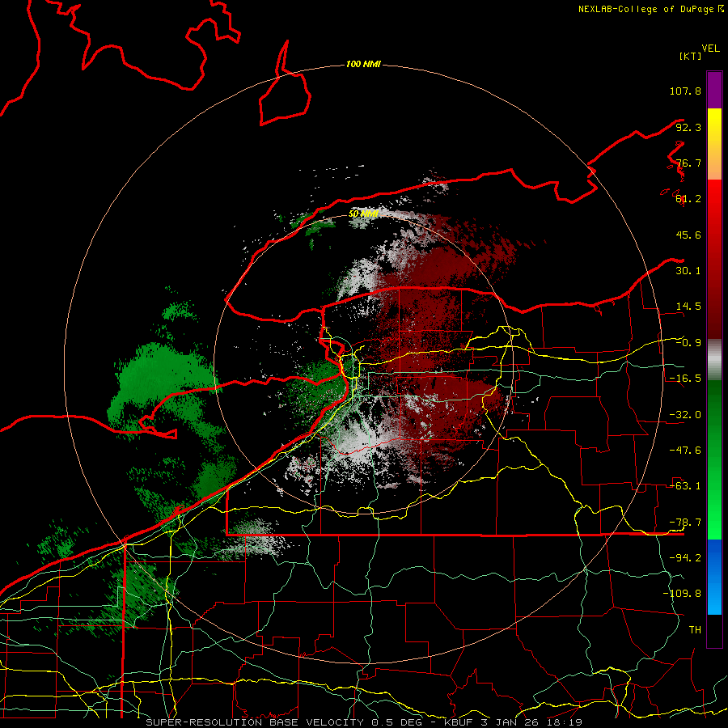Click the 92.3 velocity scale label
This screenshot has height=728, width=728.
[x=688, y=127]
